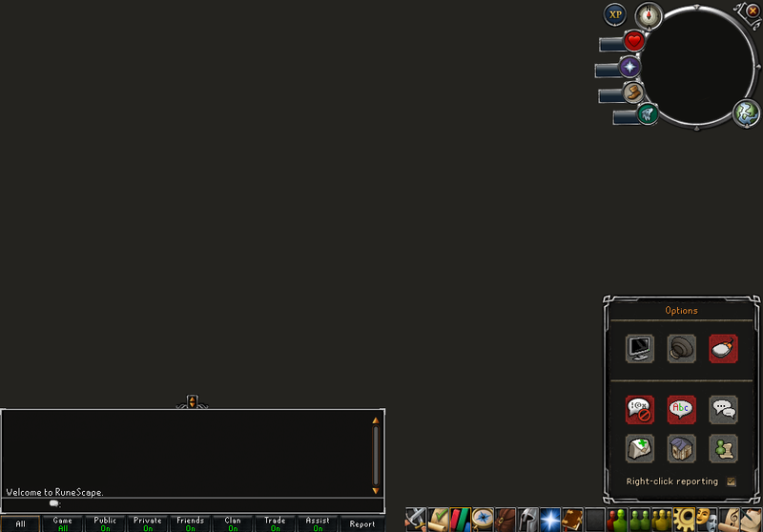This screenshot has width=763, height=532.
Task: Open the Prayer star tab
Action: pos(550,520)
